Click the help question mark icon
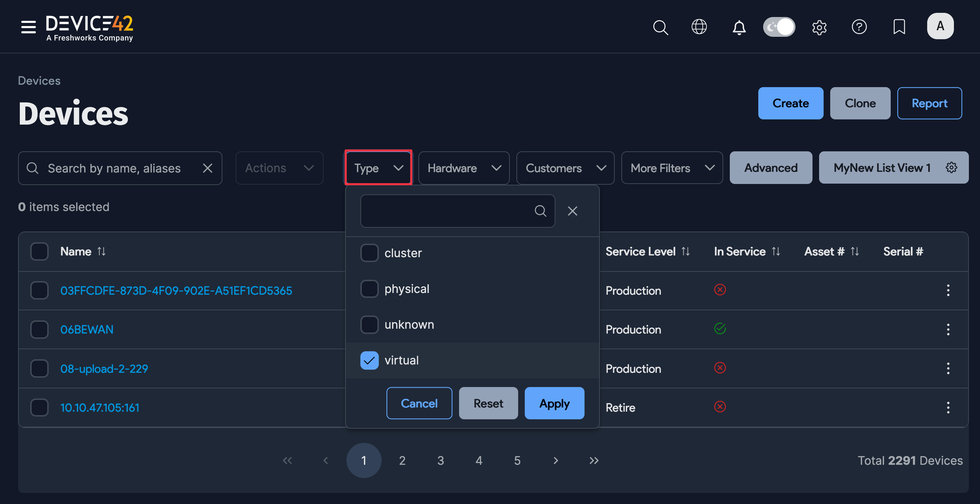The width and height of the screenshot is (980, 504). pyautogui.click(x=859, y=27)
